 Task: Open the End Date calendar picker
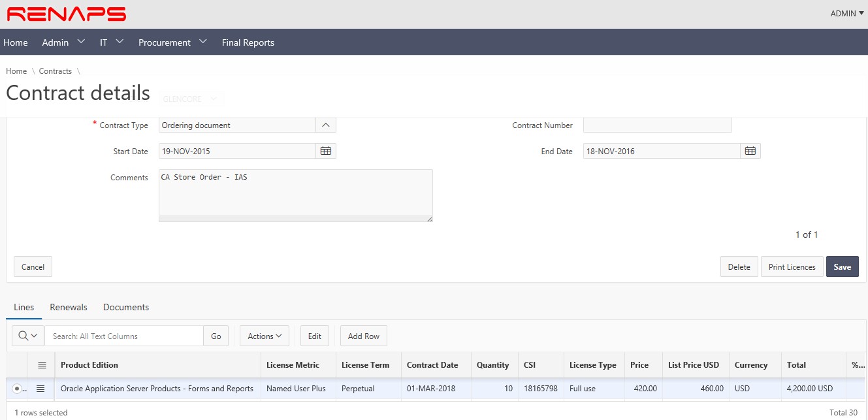(750, 151)
